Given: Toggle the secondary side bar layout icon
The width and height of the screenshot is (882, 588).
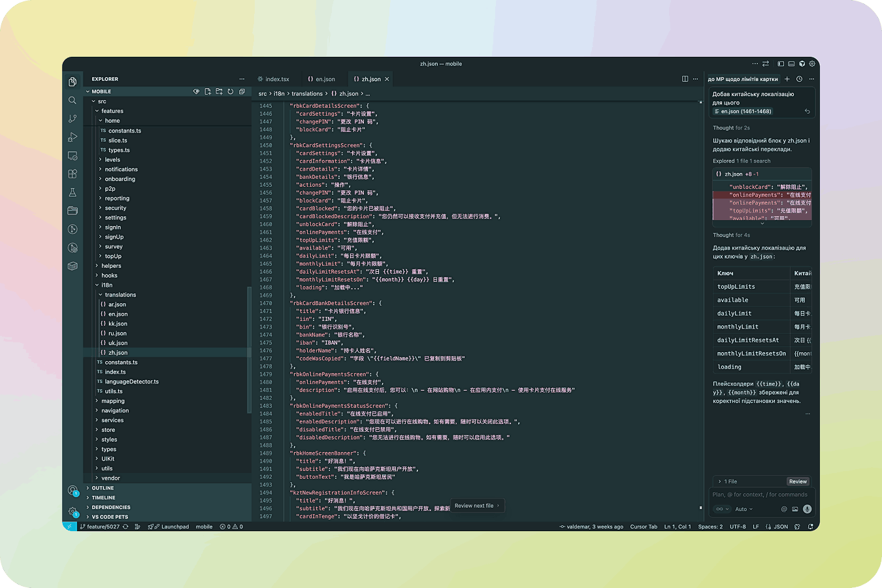Looking at the screenshot, I should pos(802,63).
